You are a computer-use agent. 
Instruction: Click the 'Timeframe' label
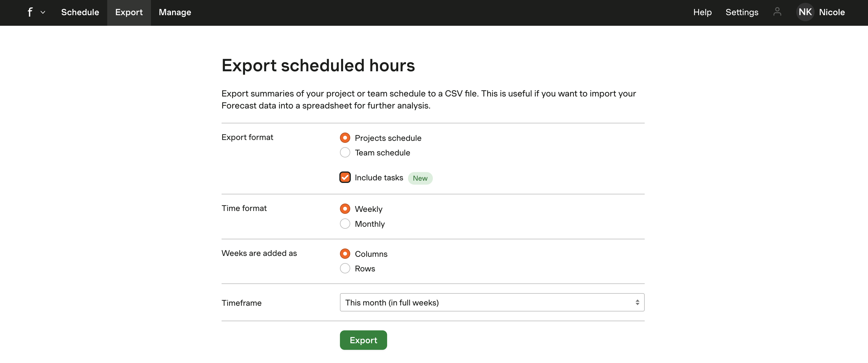coord(241,303)
